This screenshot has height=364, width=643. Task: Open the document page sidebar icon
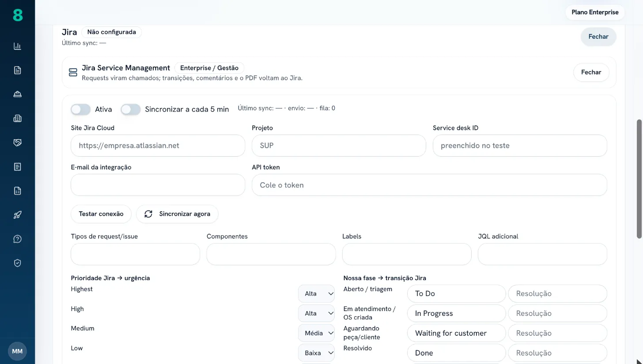tap(17, 70)
